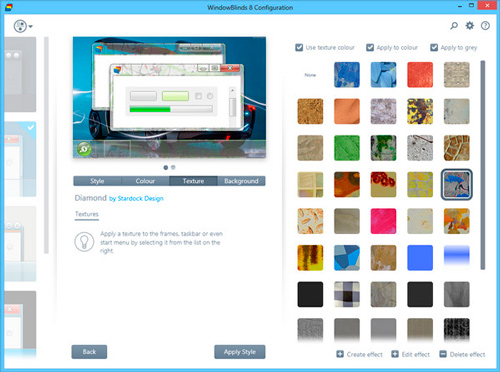
Task: Select the highlighted blue graffiti texture
Action: point(457,185)
